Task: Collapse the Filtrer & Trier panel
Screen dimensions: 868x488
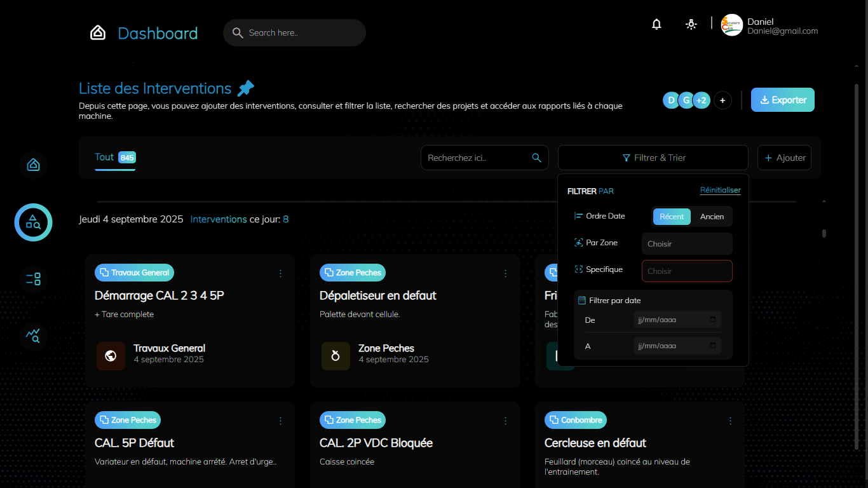Action: tap(653, 158)
